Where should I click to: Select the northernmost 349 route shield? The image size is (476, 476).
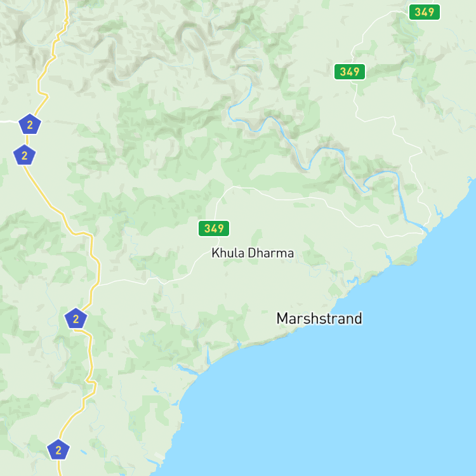click(425, 12)
